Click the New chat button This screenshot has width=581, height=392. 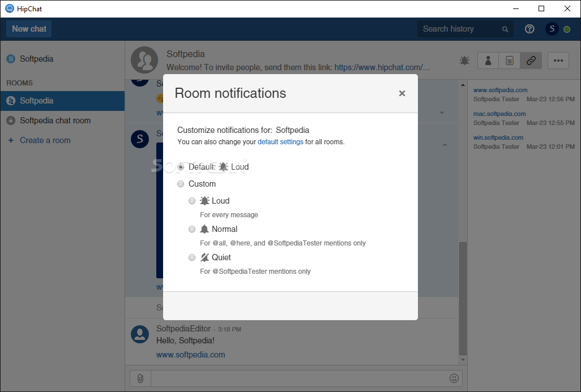tap(29, 29)
